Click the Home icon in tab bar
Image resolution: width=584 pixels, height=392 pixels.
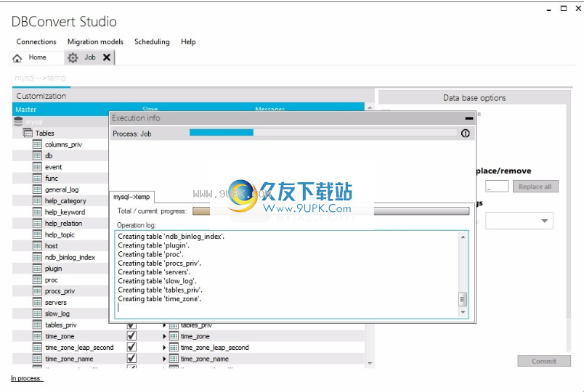tap(17, 58)
